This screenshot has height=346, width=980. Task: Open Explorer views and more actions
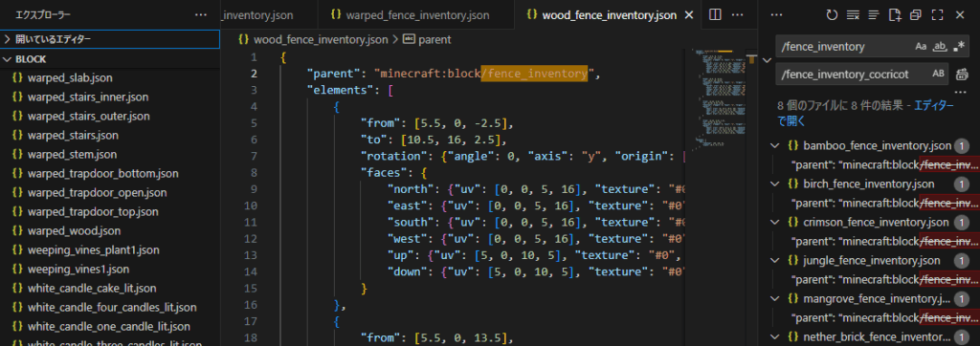201,15
